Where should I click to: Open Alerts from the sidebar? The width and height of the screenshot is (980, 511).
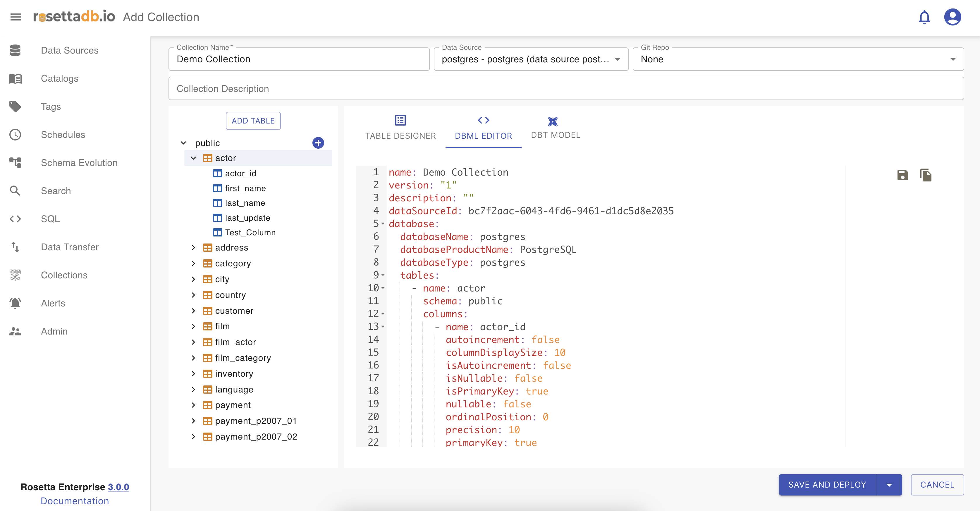pos(53,303)
